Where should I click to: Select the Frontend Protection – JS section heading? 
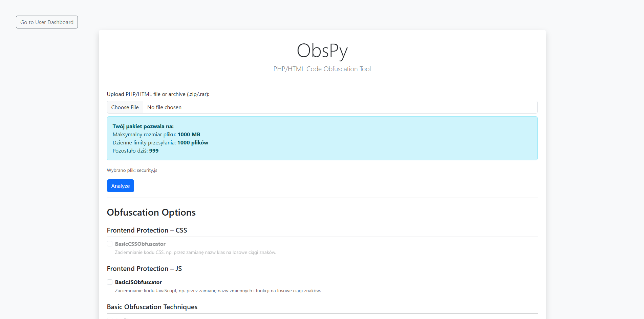click(144, 268)
